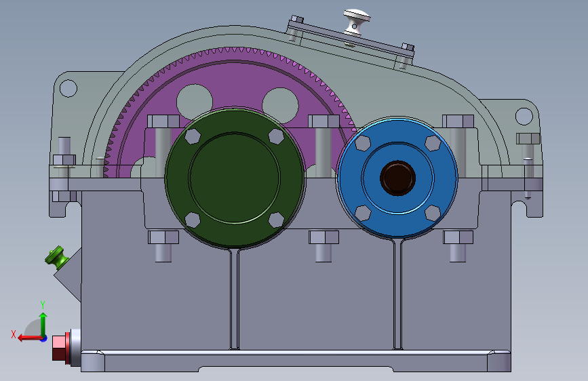The image size is (588, 381).
Task: Select housing nut below between the two caps
Action: [x=324, y=237]
